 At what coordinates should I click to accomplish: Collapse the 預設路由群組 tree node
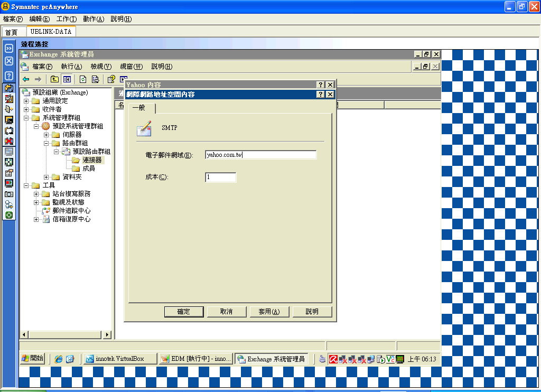pyautogui.click(x=56, y=152)
